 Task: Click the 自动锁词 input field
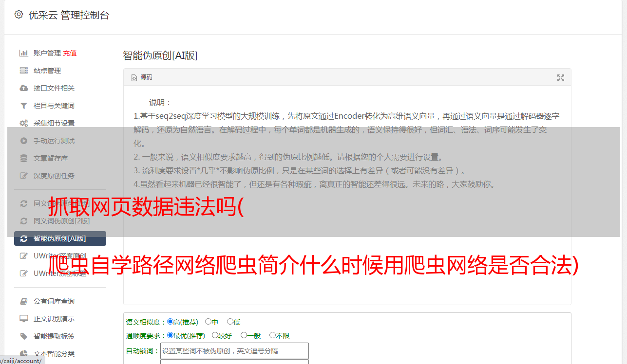point(234,351)
